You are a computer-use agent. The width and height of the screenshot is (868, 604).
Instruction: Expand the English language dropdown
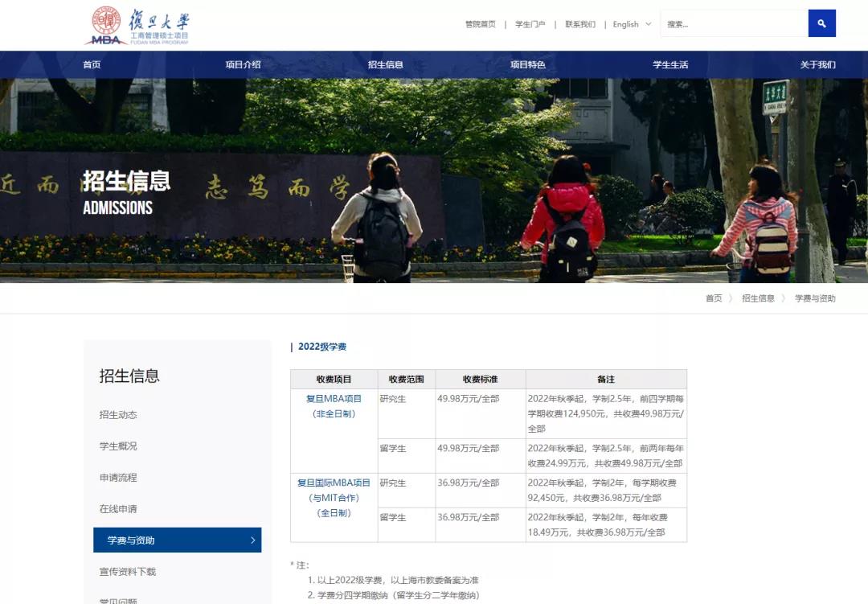[632, 24]
